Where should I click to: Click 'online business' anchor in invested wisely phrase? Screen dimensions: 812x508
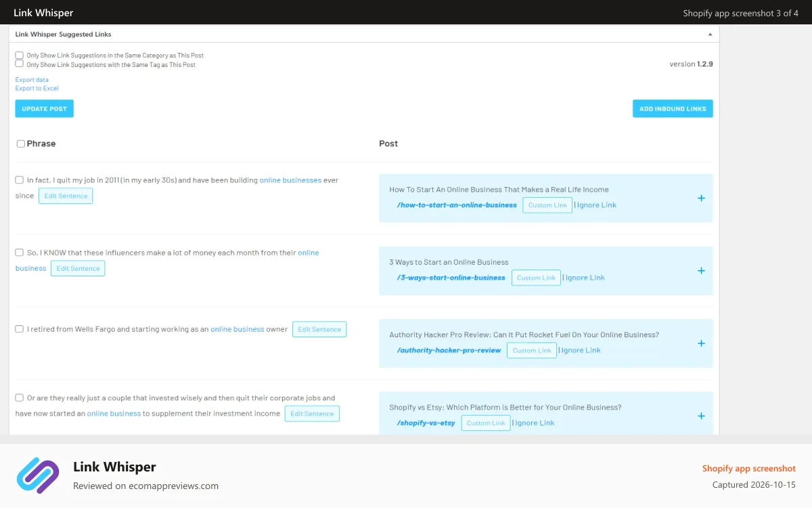(x=114, y=413)
